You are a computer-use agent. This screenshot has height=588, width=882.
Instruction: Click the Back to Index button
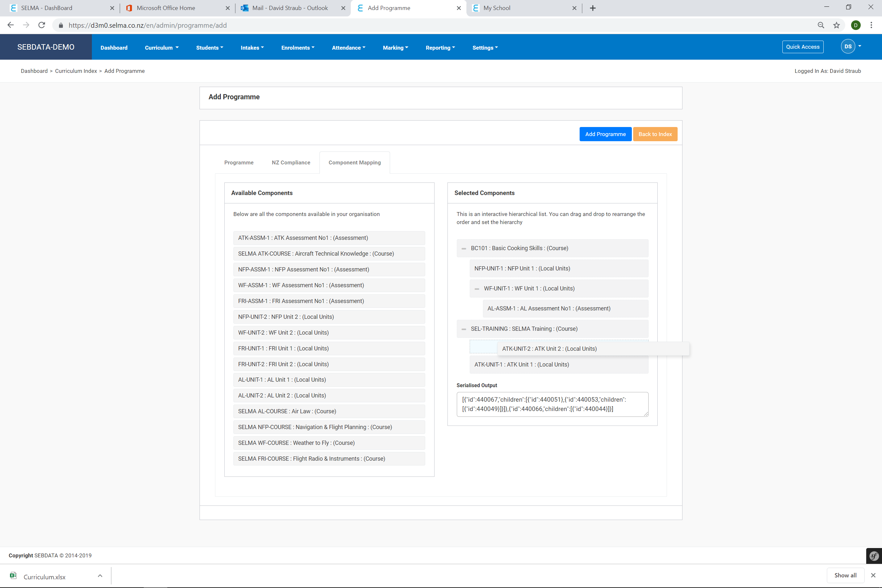click(655, 134)
